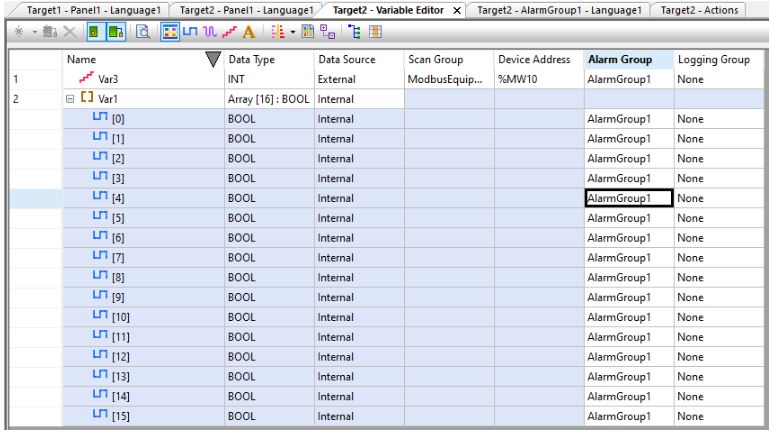Click the find document magnifier icon
This screenshot has height=436, width=771.
point(143,32)
